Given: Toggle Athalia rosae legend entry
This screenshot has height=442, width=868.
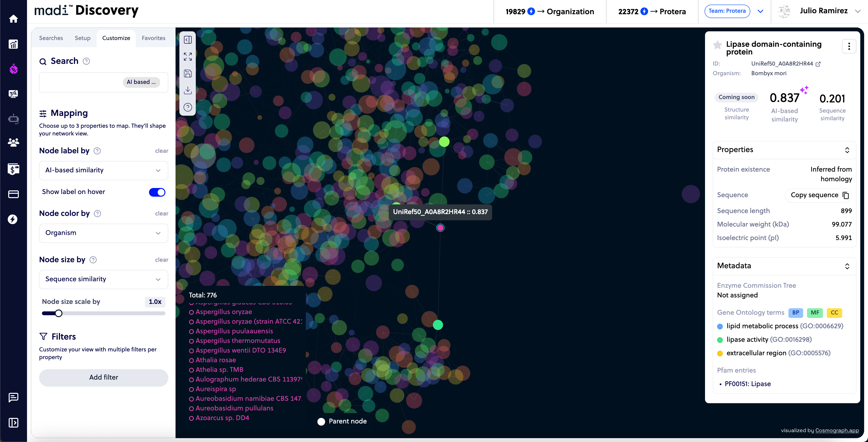Looking at the screenshot, I should pyautogui.click(x=213, y=360).
